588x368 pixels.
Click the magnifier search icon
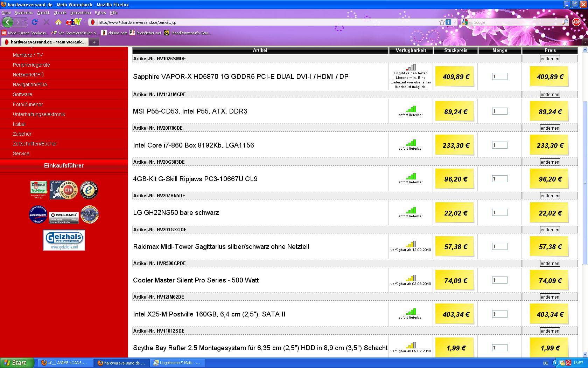pyautogui.click(x=565, y=22)
